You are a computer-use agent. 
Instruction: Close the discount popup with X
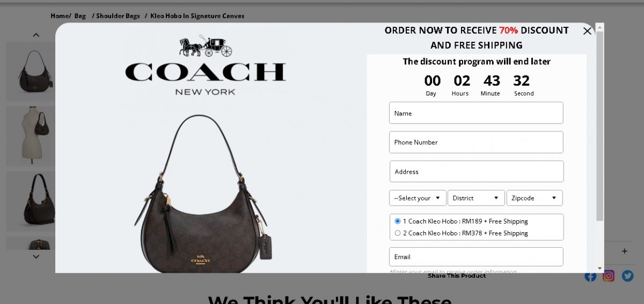click(x=587, y=31)
